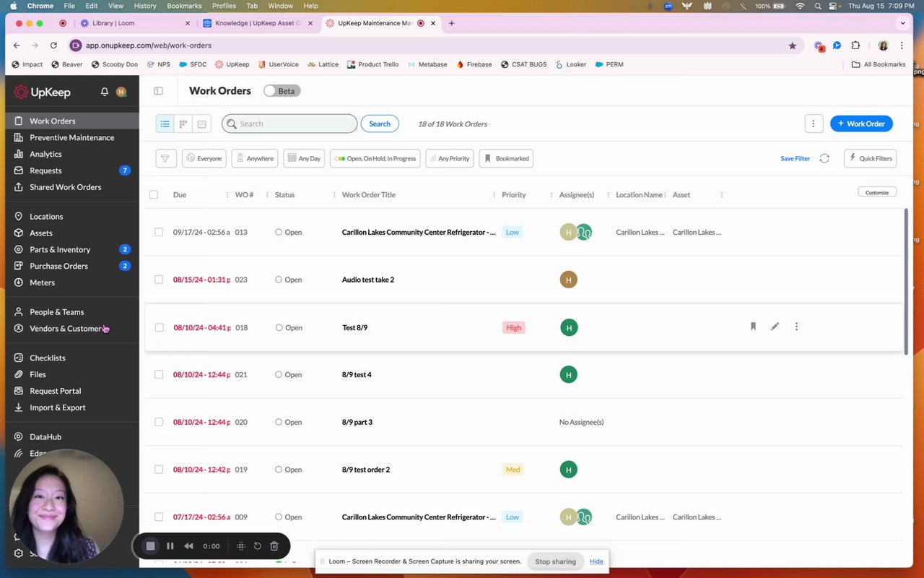Viewport: 924px width, 578px height.
Task: Refresh work orders with the circular arrows icon
Action: point(824,158)
